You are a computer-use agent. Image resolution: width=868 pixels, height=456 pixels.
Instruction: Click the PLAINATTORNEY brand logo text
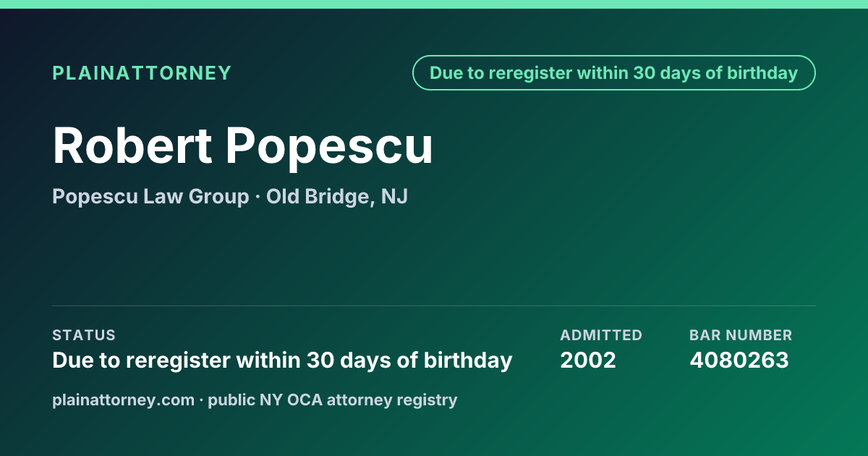pos(142,73)
